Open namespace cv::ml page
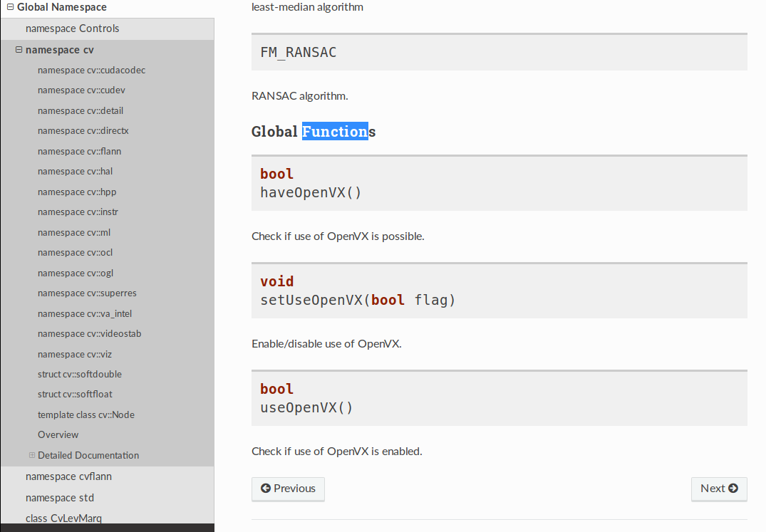This screenshot has width=766, height=532. (x=74, y=232)
